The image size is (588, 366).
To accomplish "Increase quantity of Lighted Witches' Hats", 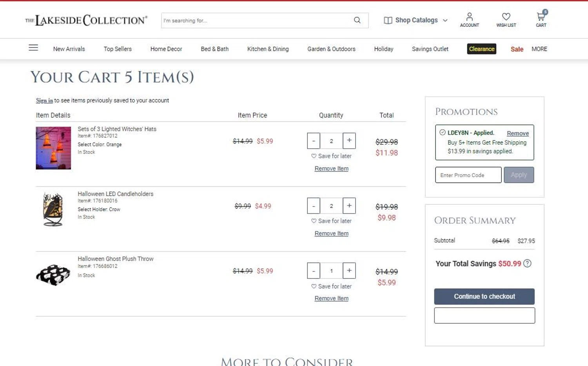I will (x=349, y=140).
